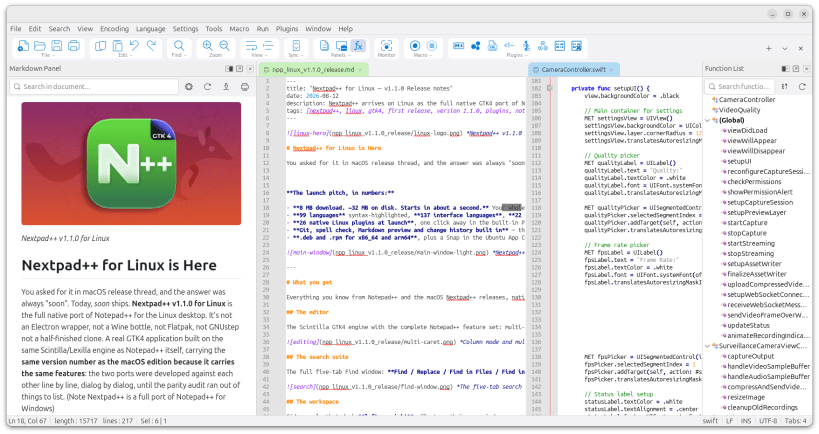Click the Search function field
This screenshot has width=819, height=434.
coord(739,87)
